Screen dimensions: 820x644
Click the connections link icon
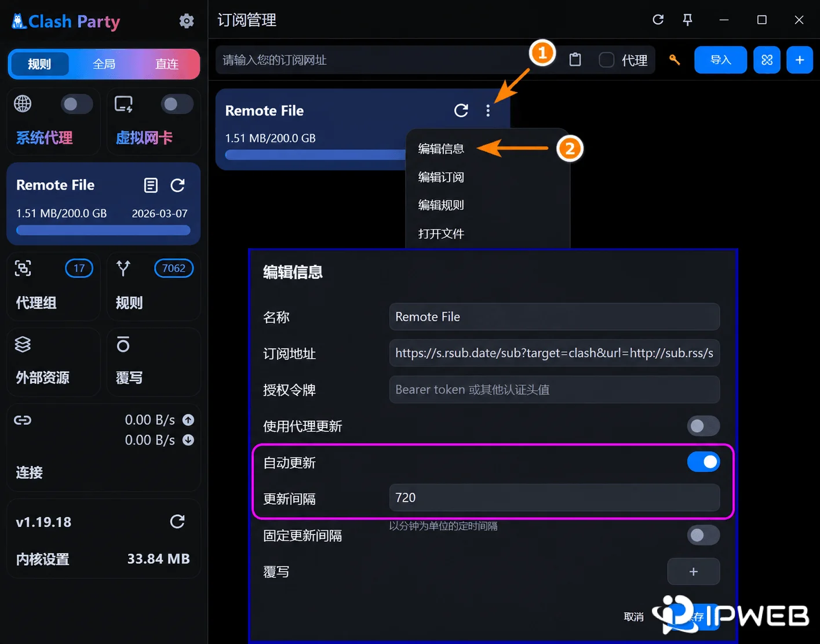tap(23, 420)
